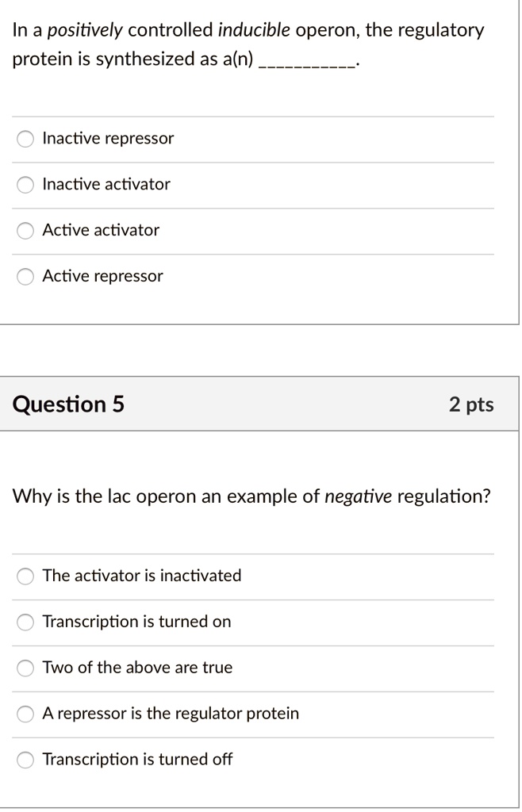Choose Two of the above are true option
522x812 pixels.
click(24, 668)
